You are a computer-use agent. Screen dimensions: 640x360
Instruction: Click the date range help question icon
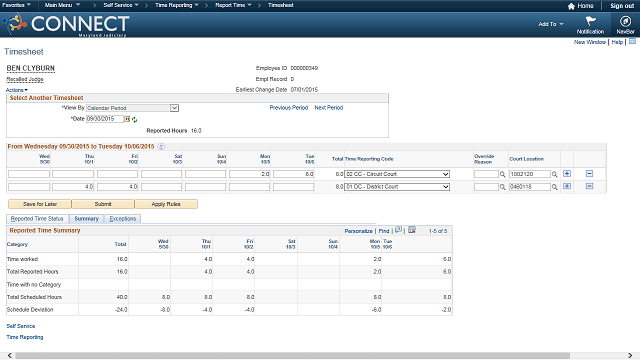click(161, 147)
